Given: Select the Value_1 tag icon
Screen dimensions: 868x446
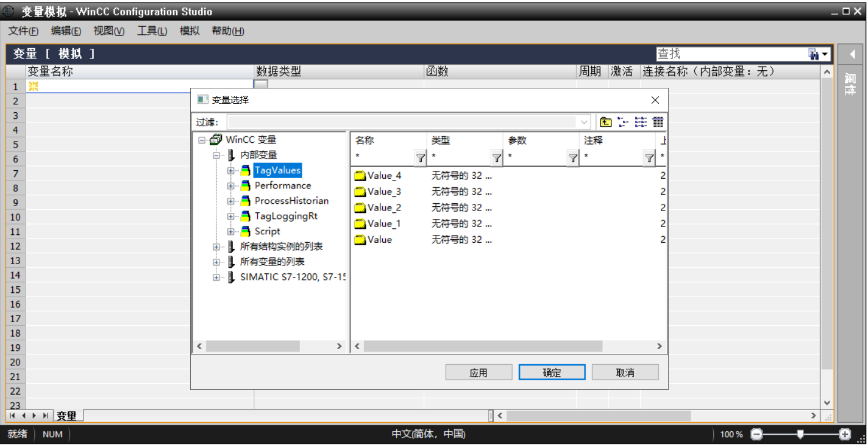Looking at the screenshot, I should 360,223.
